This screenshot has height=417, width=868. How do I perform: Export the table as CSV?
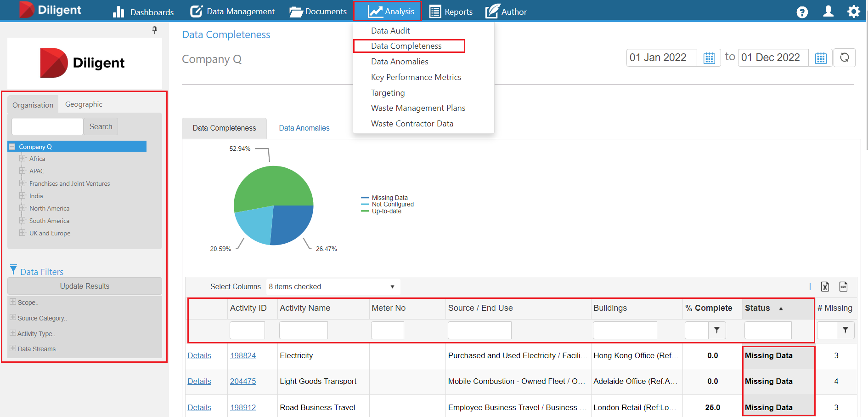(x=843, y=286)
